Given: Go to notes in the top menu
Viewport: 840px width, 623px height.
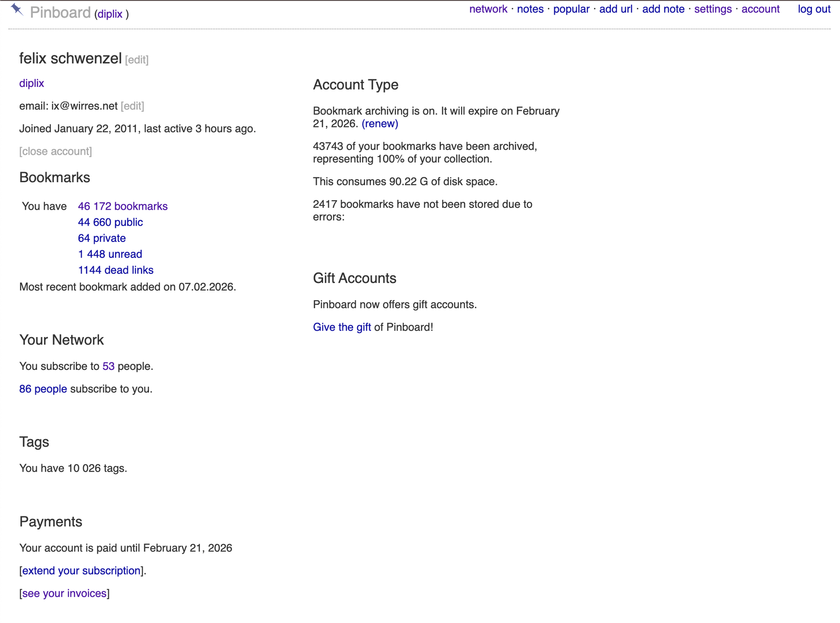Looking at the screenshot, I should [530, 9].
